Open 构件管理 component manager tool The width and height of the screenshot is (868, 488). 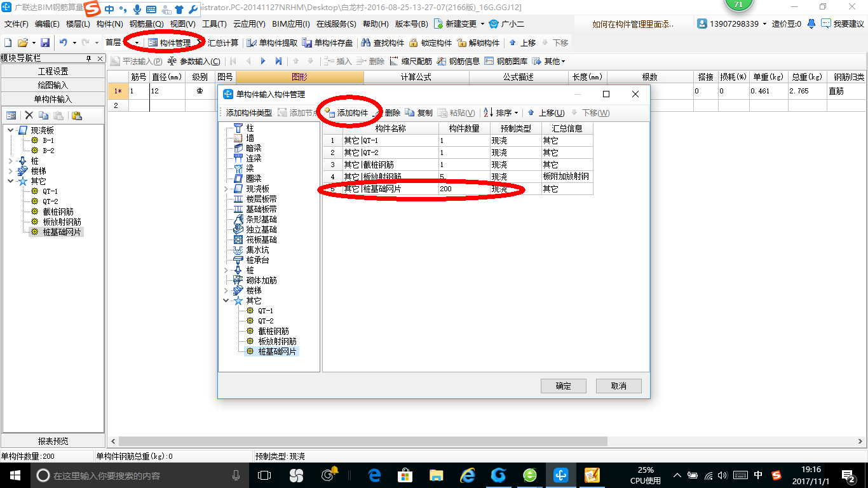point(169,43)
